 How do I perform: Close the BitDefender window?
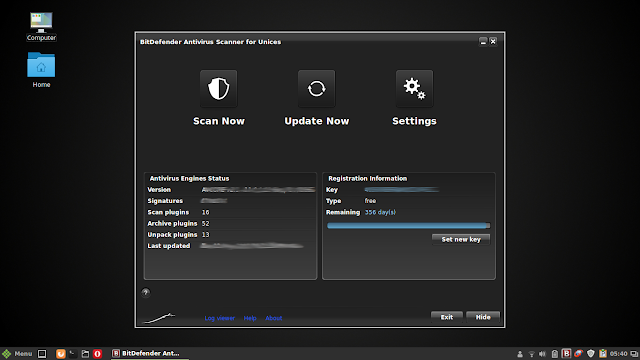click(x=493, y=42)
